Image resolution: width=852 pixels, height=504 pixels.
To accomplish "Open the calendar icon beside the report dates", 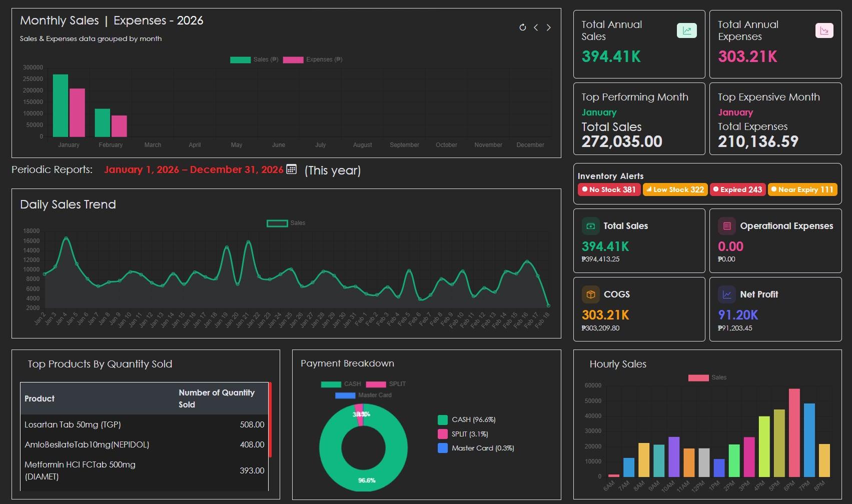I will pos(292,170).
